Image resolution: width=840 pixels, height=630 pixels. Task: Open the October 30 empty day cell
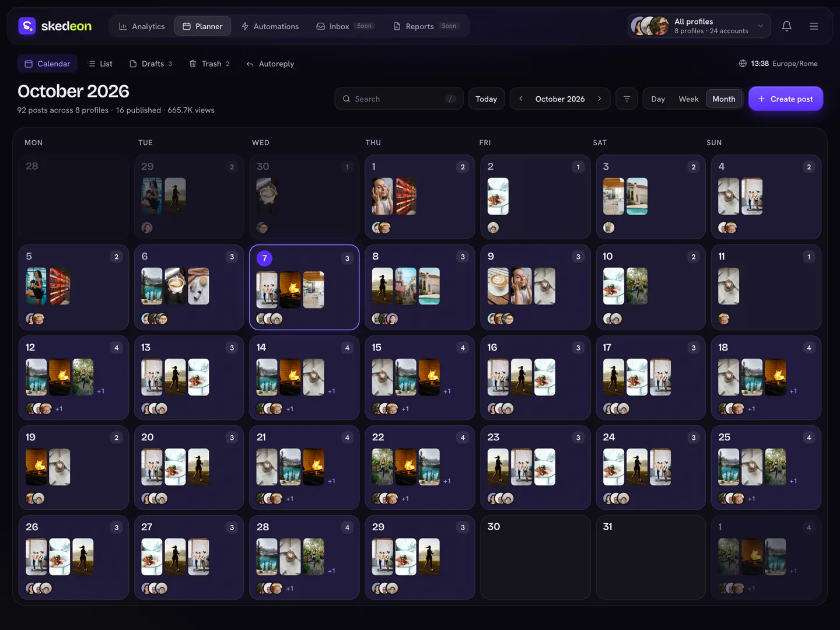pos(535,557)
